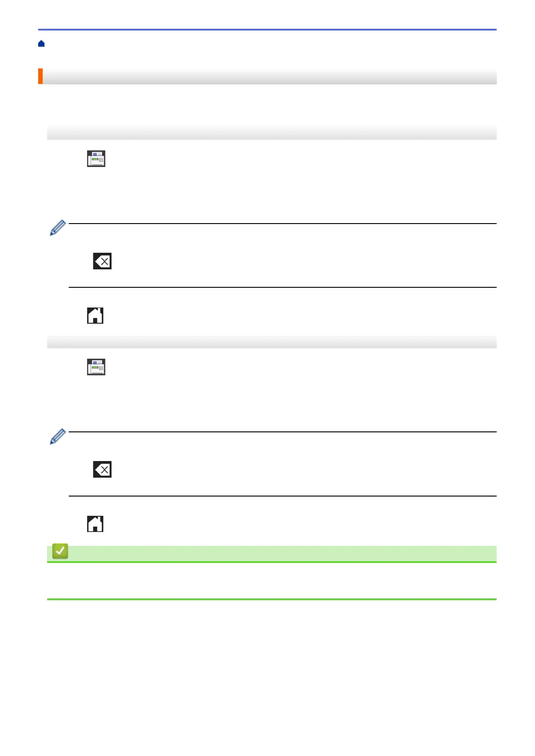Click the blue pencil note icon in the lower section
Screen dimensions: 535x756
(57, 436)
